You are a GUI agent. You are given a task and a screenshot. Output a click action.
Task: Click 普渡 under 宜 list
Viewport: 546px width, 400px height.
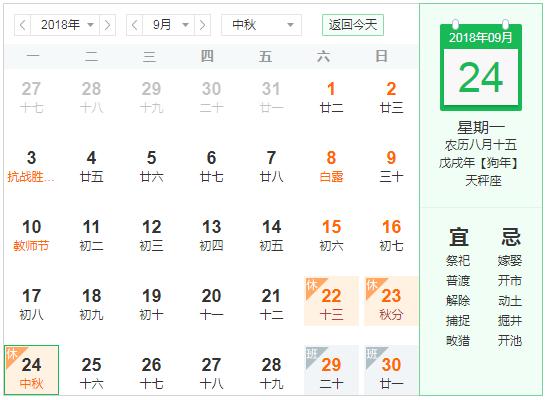[458, 281]
